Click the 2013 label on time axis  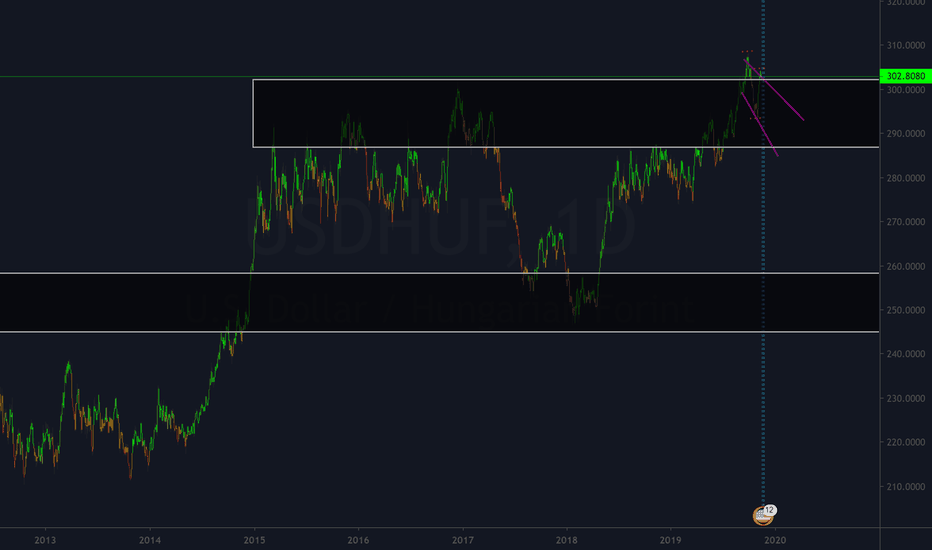point(44,541)
